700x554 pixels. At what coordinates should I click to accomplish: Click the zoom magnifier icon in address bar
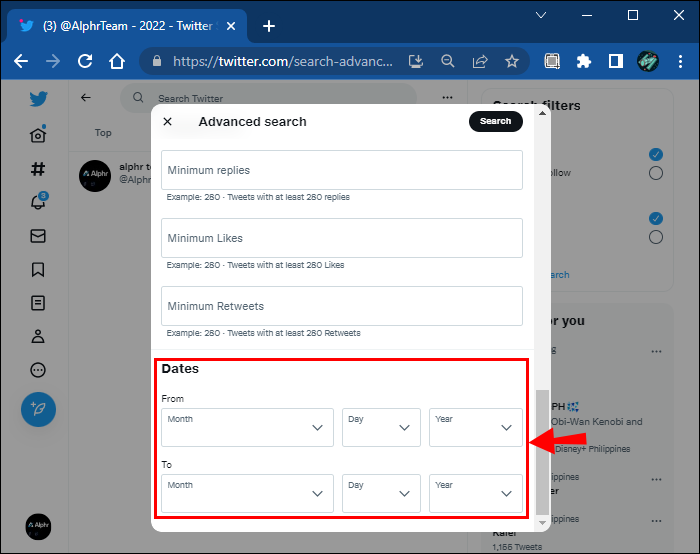(447, 61)
